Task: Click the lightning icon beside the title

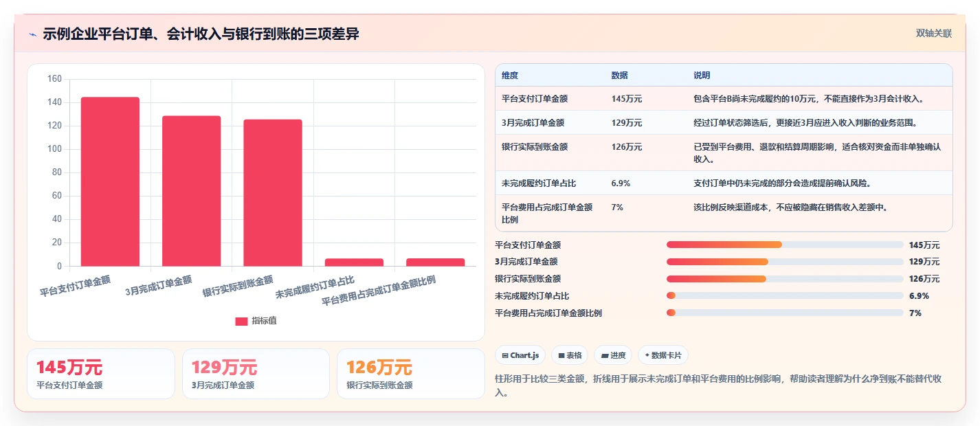Action: (32, 34)
